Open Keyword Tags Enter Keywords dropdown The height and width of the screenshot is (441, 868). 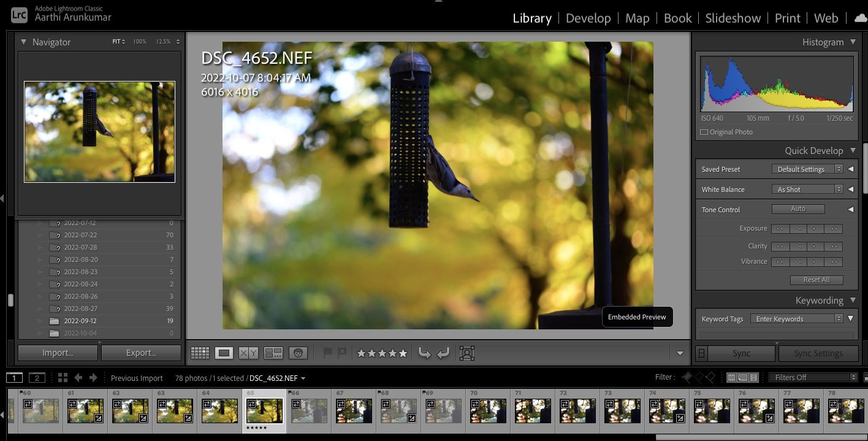tap(797, 319)
